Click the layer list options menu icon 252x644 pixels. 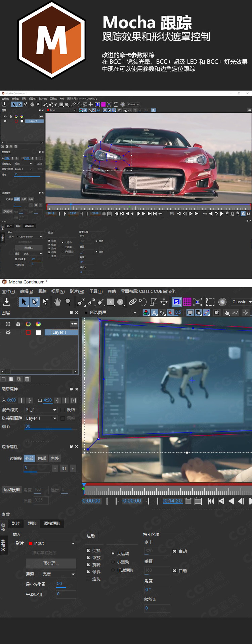coord(74,324)
